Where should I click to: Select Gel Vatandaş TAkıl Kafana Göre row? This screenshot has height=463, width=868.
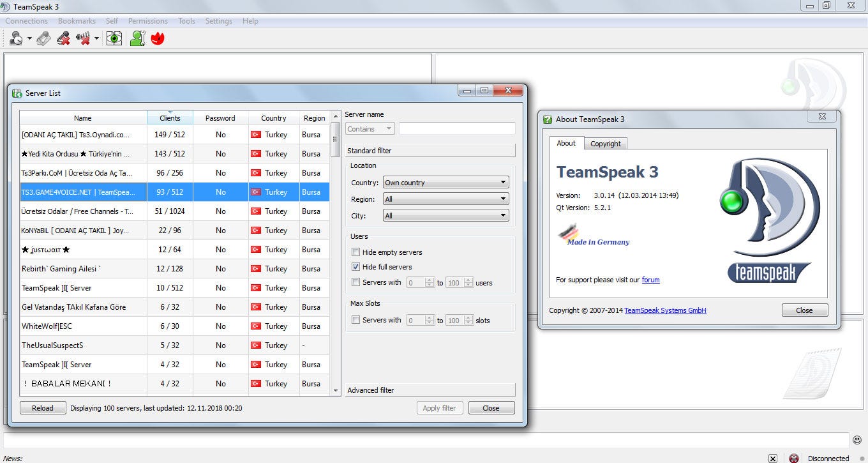pyautogui.click(x=174, y=307)
